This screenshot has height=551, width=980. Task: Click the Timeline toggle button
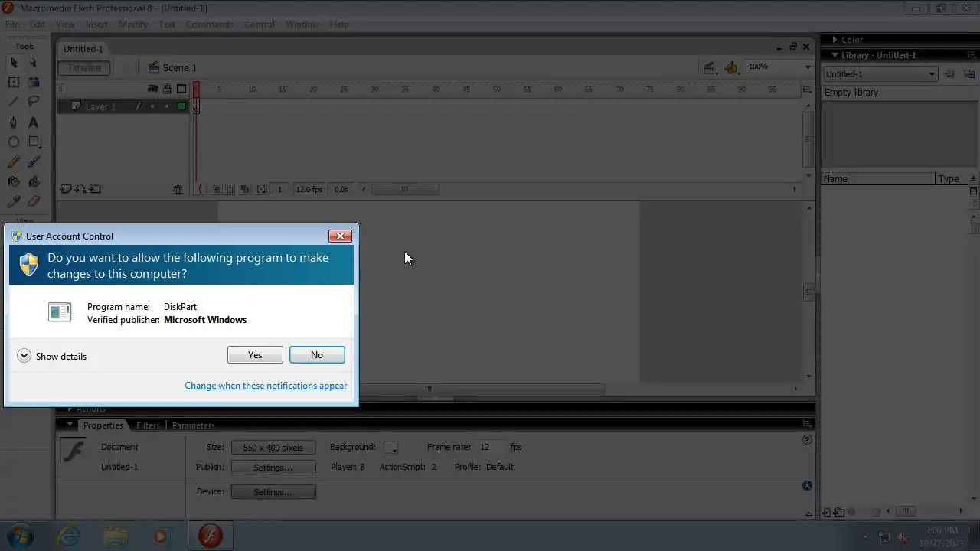(x=84, y=68)
